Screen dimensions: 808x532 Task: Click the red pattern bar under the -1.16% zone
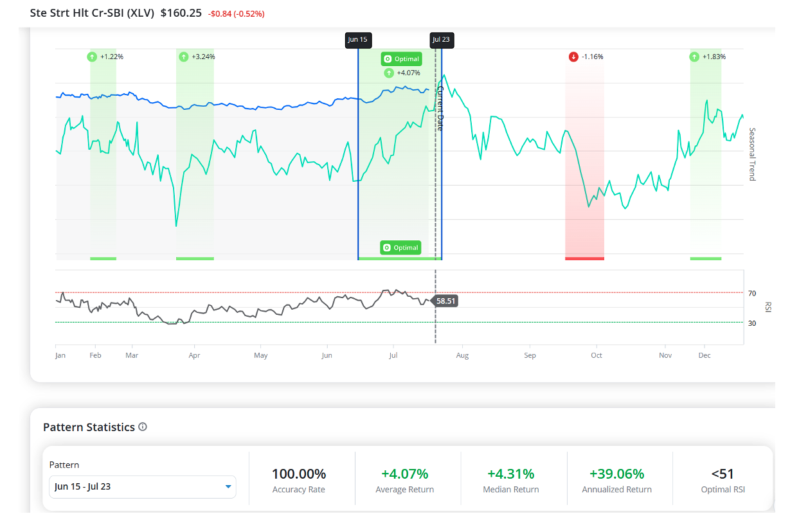[584, 258]
